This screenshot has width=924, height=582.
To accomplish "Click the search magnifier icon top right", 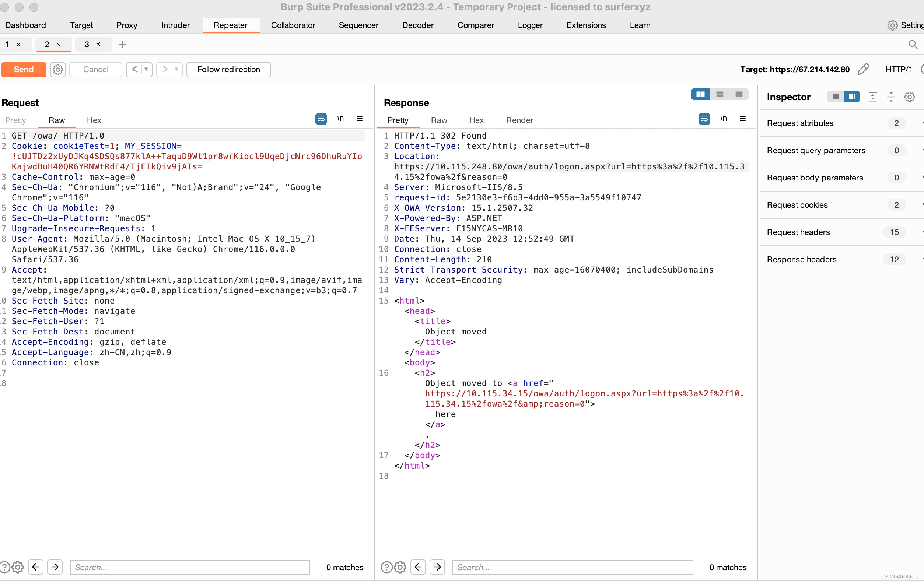I will coord(913,44).
